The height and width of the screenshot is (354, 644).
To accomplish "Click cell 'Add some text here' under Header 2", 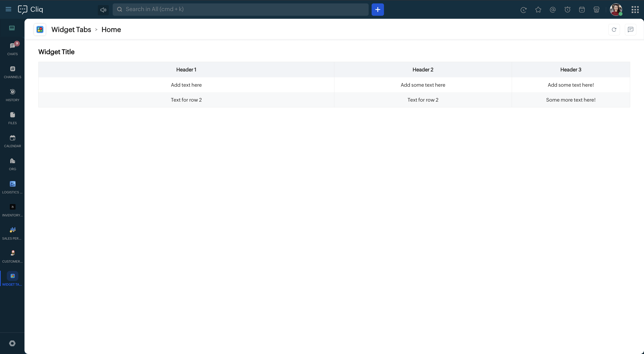I will click(423, 85).
